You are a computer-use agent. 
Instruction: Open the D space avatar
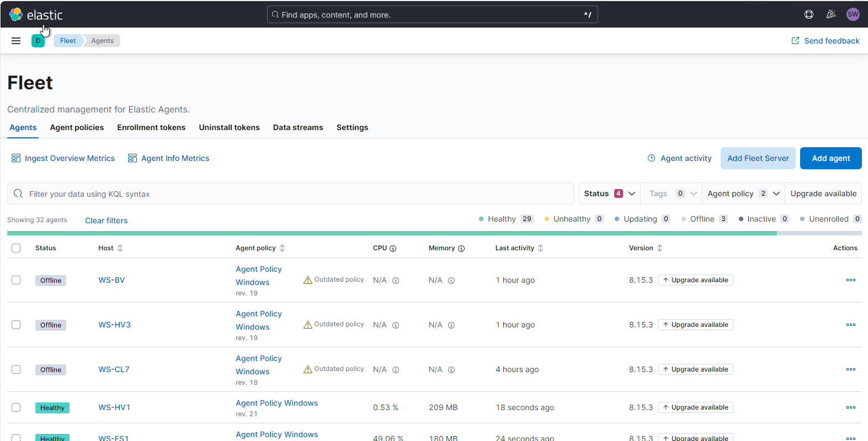tap(38, 41)
